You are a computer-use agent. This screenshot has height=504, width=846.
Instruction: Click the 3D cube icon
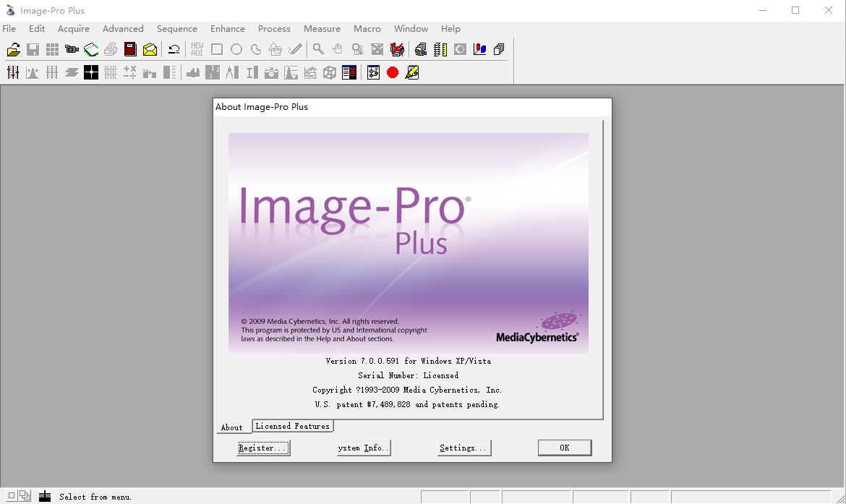click(330, 72)
